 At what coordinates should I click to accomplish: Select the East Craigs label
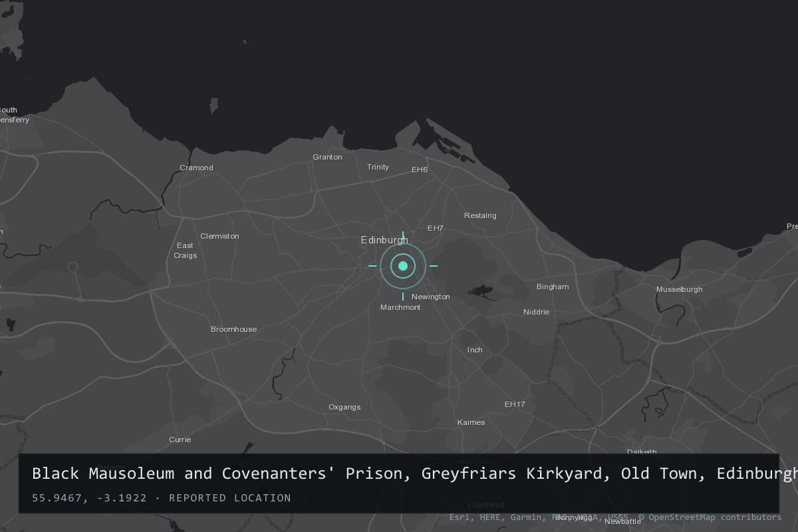(x=186, y=251)
